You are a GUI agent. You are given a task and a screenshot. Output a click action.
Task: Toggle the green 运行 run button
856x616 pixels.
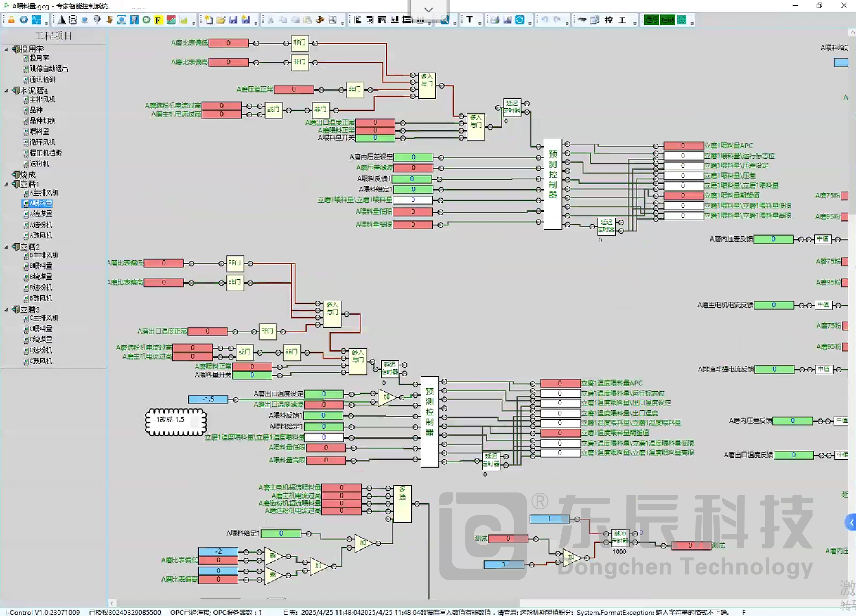tap(651, 20)
